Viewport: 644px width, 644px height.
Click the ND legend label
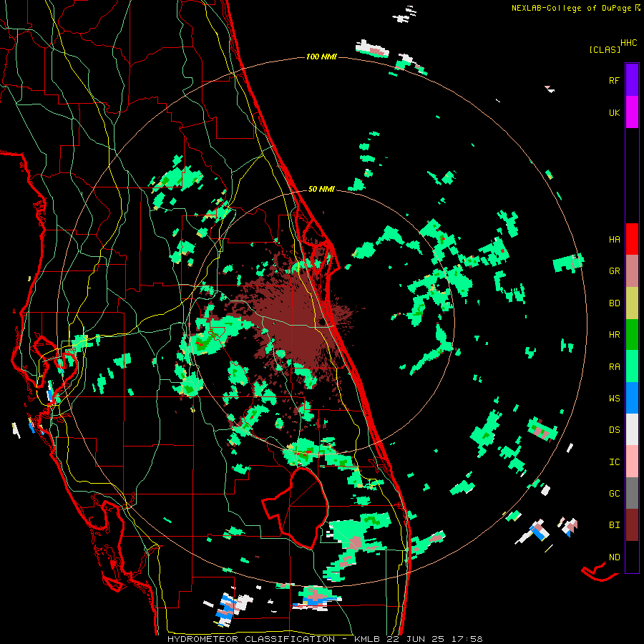pos(614,557)
